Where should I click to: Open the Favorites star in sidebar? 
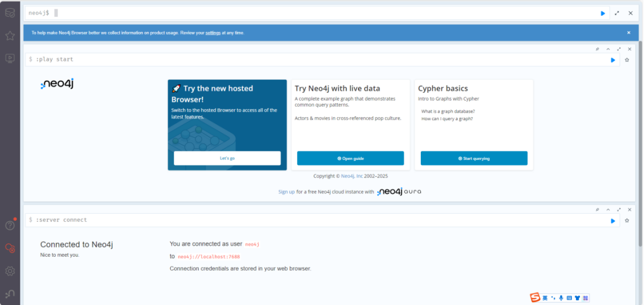coord(10,35)
